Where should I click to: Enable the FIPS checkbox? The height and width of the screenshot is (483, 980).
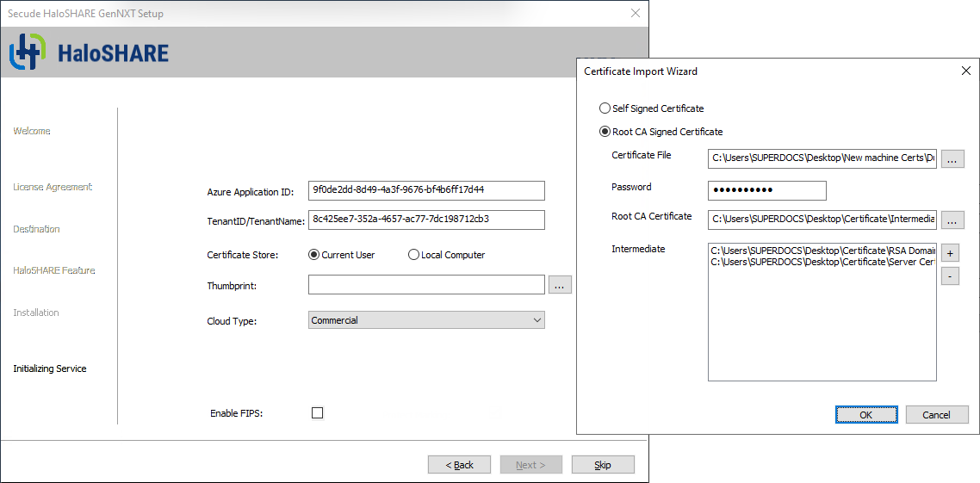tap(318, 413)
